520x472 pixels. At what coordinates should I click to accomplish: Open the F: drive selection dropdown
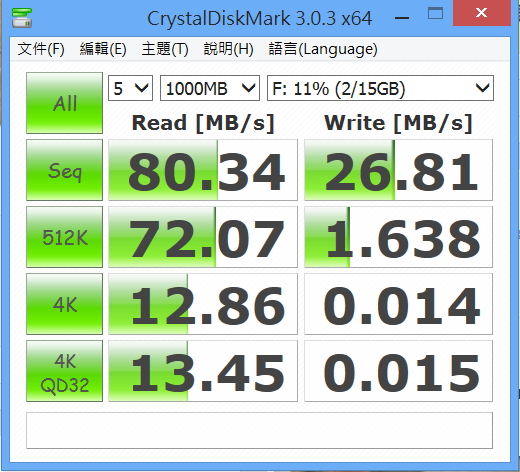tap(380, 88)
